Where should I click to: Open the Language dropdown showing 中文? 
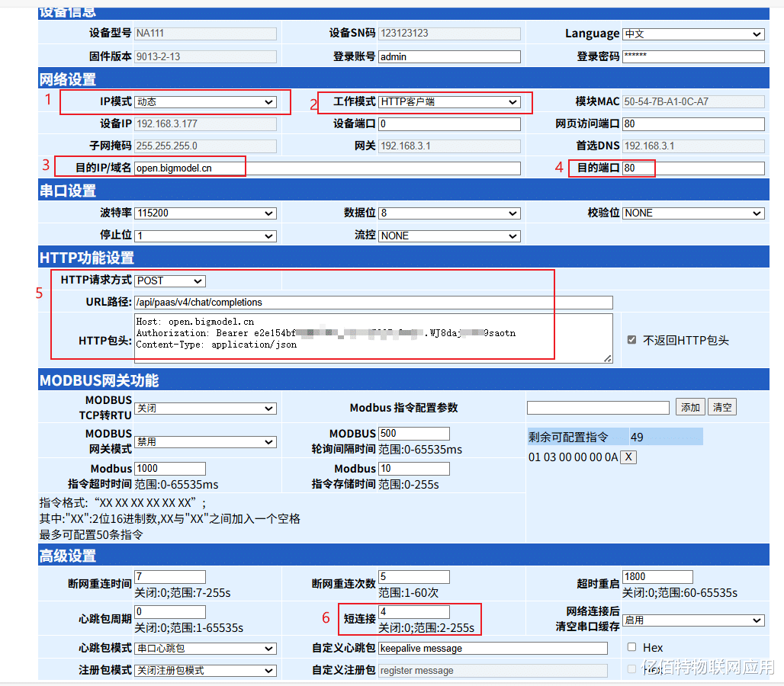692,34
